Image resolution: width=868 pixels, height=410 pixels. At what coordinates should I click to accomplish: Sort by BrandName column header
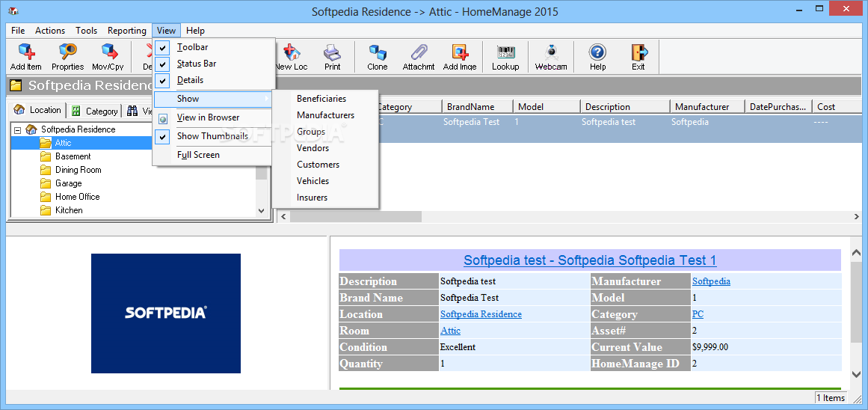coord(478,107)
